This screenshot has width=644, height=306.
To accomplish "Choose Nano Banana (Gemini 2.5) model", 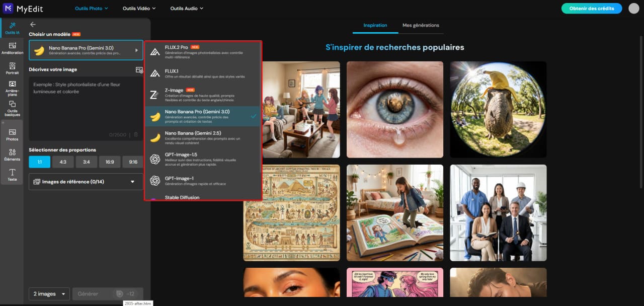I will (x=202, y=137).
